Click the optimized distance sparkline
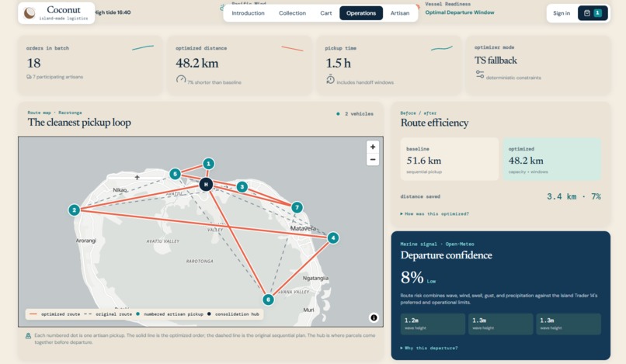 tap(292, 49)
